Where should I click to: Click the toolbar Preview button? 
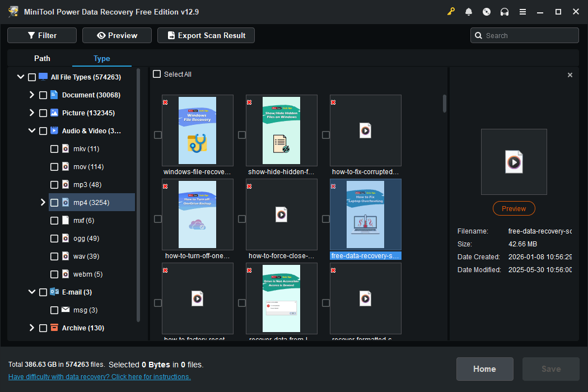pos(117,35)
